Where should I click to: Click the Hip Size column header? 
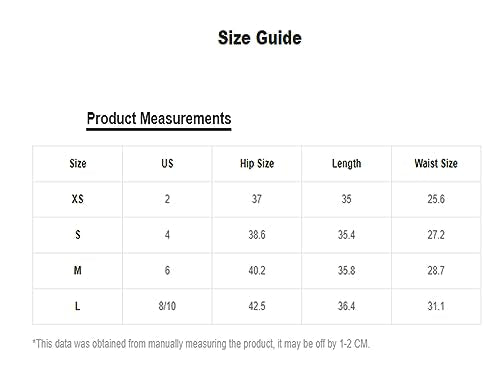click(x=257, y=164)
